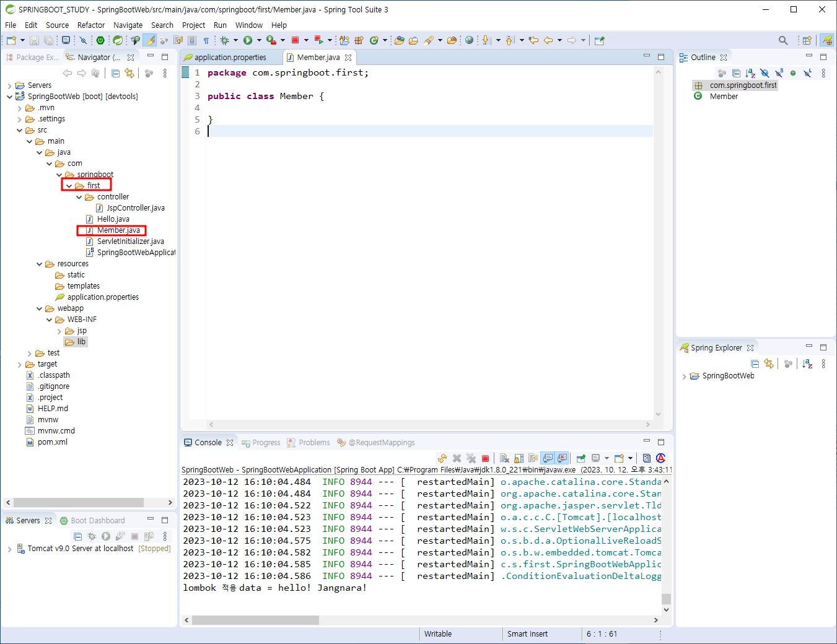Maximize the editor area
The height and width of the screenshot is (644, 837).
click(x=661, y=56)
